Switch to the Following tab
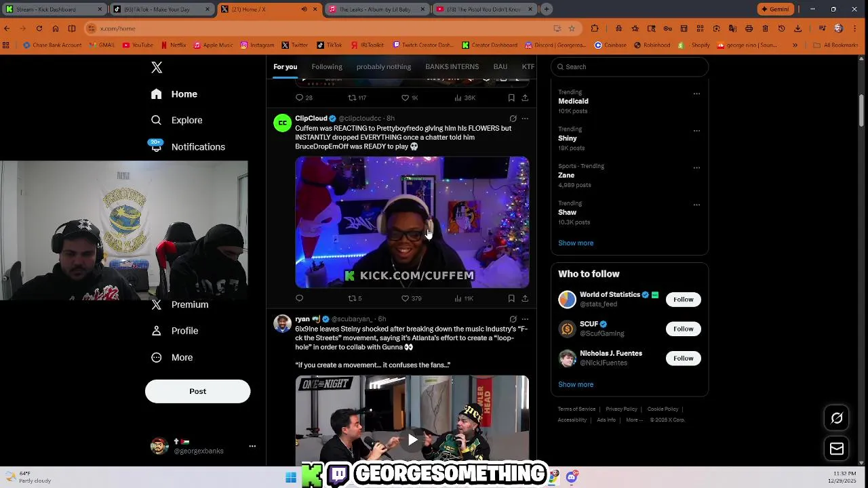The height and width of the screenshot is (488, 868). [x=327, y=66]
